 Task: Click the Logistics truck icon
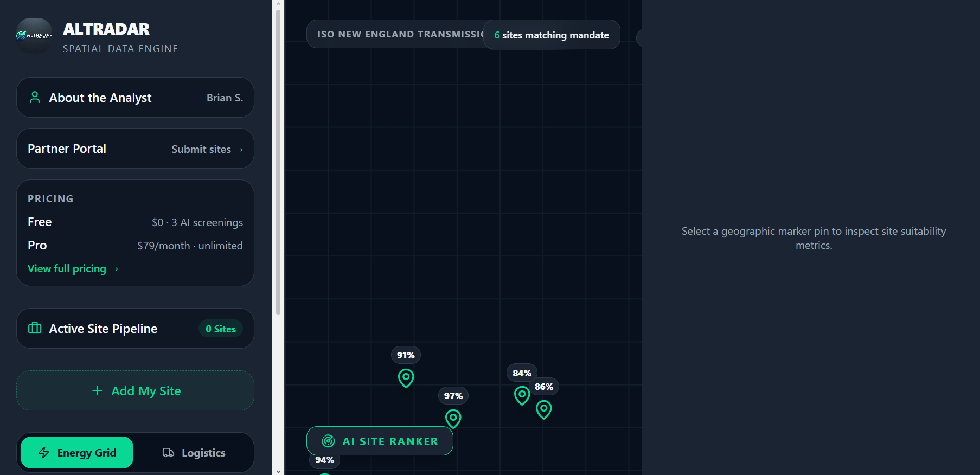coord(168,453)
